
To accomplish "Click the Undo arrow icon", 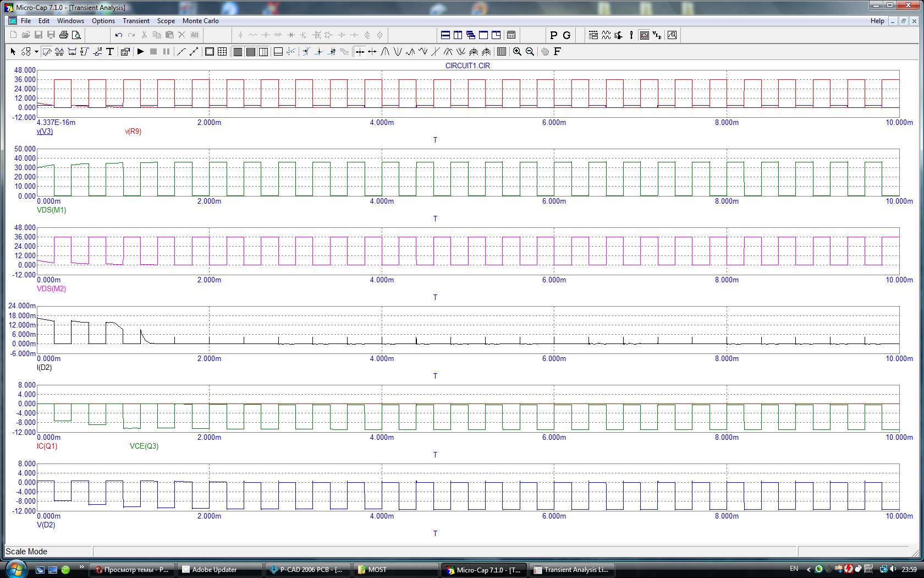I will (118, 35).
